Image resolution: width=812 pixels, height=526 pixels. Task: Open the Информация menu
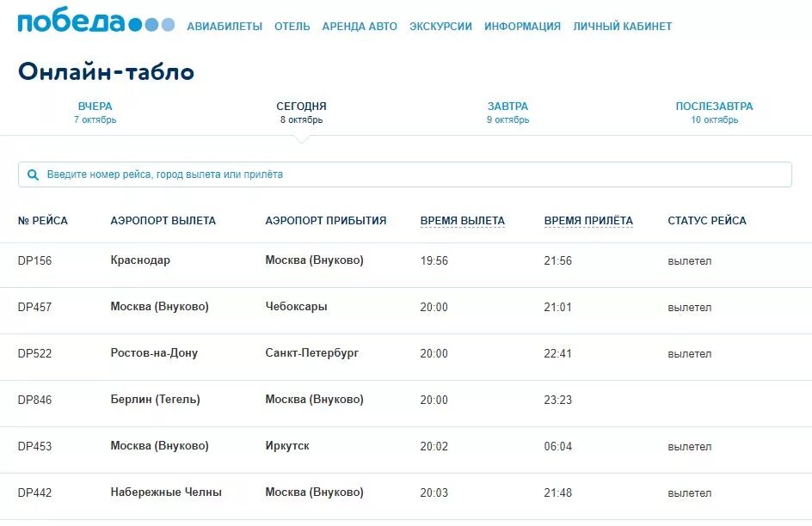click(522, 27)
